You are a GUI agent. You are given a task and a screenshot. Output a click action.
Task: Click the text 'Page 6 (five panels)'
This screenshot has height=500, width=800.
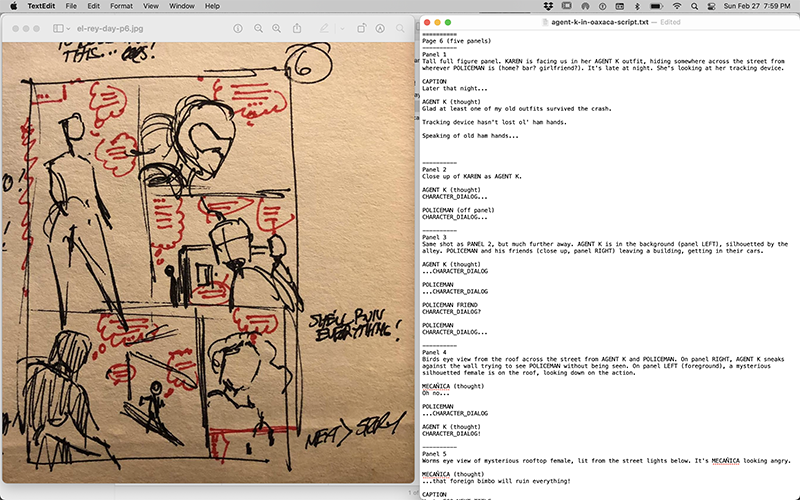(457, 41)
